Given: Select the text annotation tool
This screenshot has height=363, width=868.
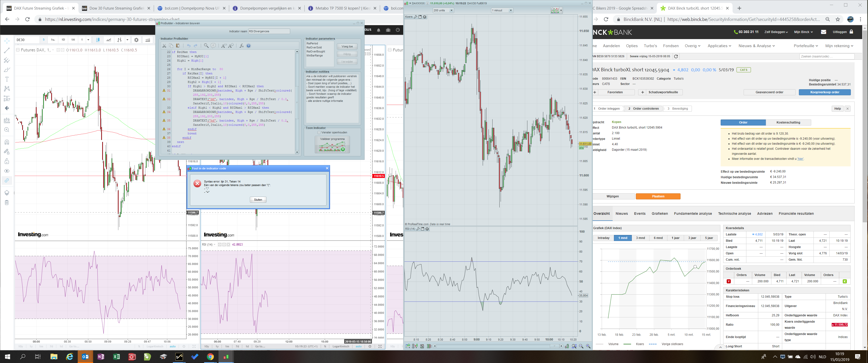Looking at the screenshot, I should point(7,79).
